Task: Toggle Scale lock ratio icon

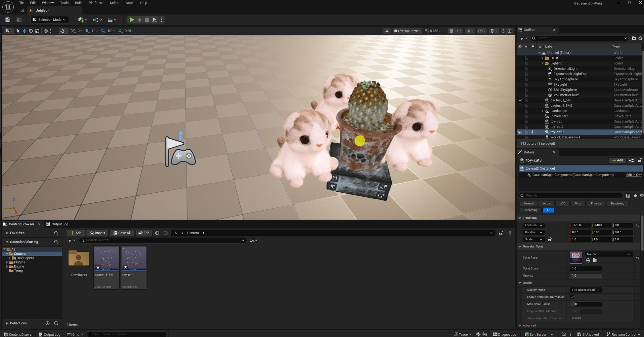Action: pyautogui.click(x=549, y=240)
